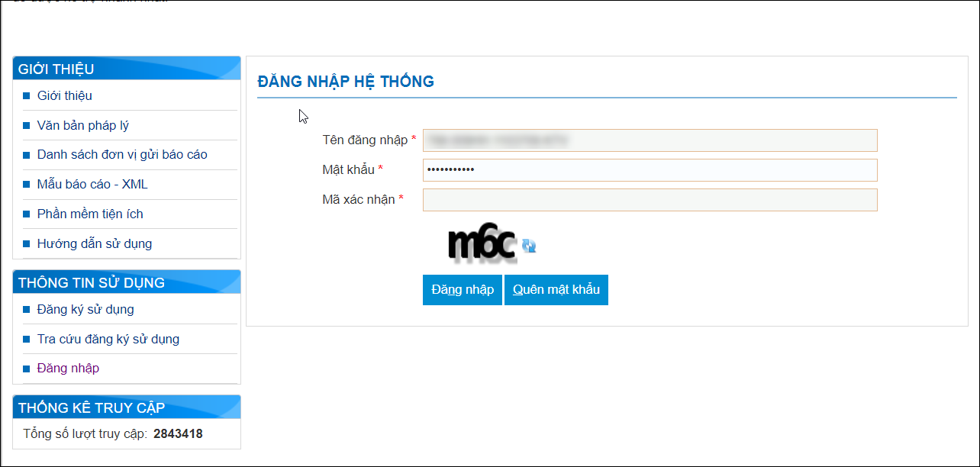Open Tra cứu đăng ký sử dụng link
980x467 pixels.
pyautogui.click(x=108, y=339)
